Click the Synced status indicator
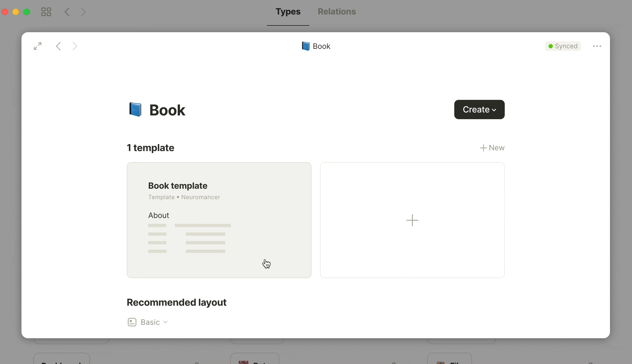The width and height of the screenshot is (632, 364). [x=563, y=46]
